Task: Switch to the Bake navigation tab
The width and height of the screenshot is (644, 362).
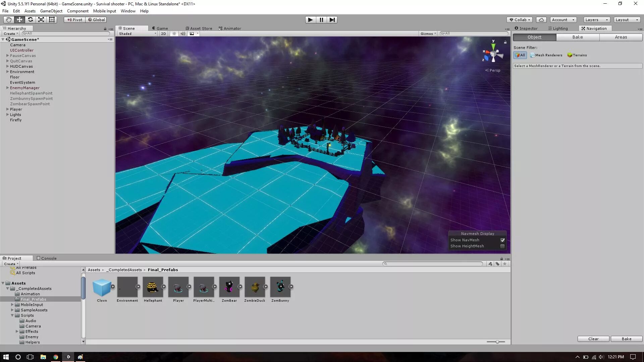Action: [x=578, y=37]
